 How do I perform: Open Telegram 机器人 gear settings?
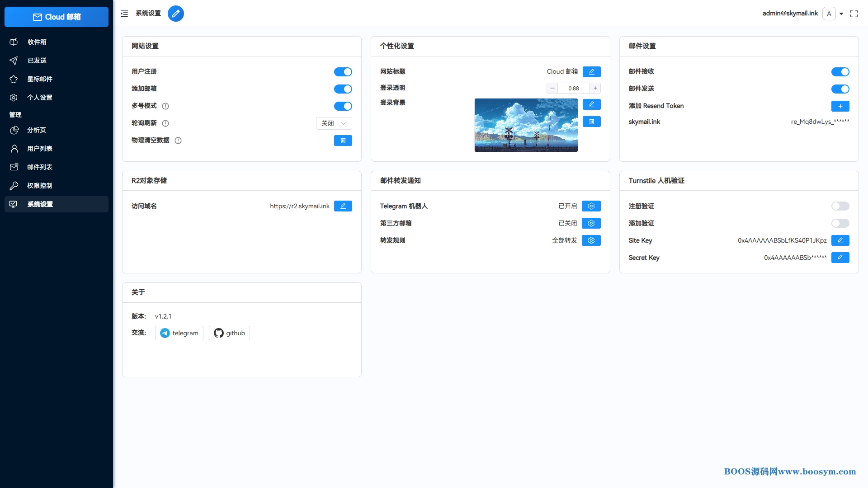(x=591, y=206)
